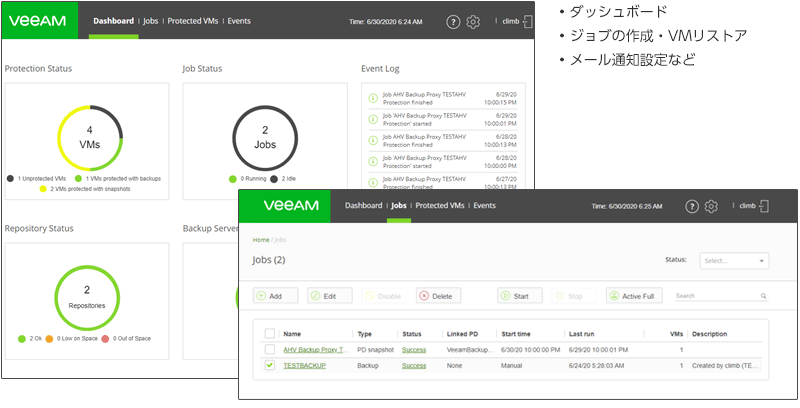Image resolution: width=800 pixels, height=408 pixels.
Task: Open the AHV Backup Proxy job link
Action: 316,350
